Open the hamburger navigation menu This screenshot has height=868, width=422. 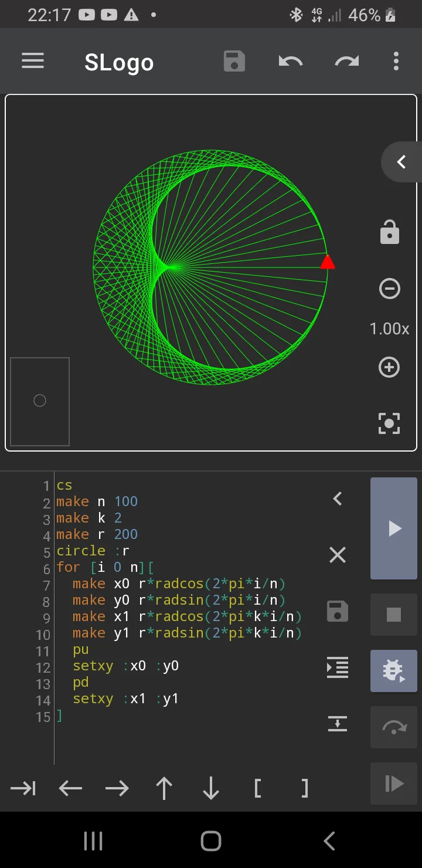coord(33,61)
